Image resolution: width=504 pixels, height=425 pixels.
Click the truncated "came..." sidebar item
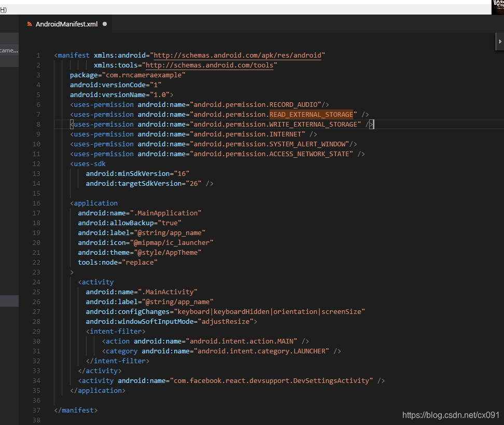tap(9, 50)
